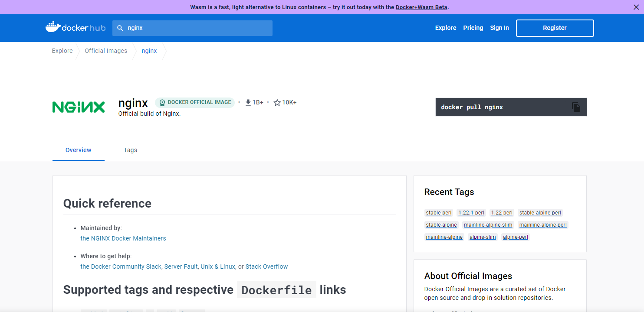Open the Docker Community Slack link

tap(121, 266)
